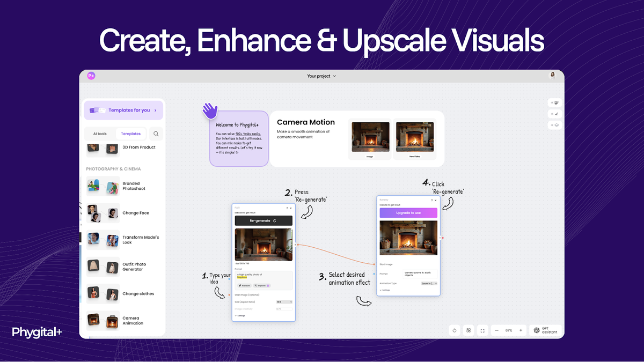The image size is (644, 362).
Task: Select the Templates tab
Action: tap(131, 134)
